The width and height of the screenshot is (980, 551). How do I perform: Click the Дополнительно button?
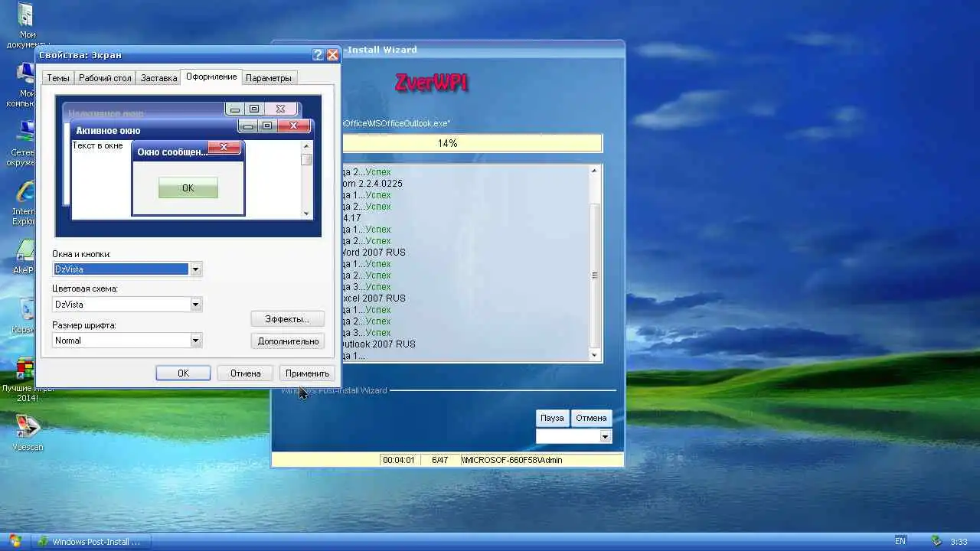point(288,341)
